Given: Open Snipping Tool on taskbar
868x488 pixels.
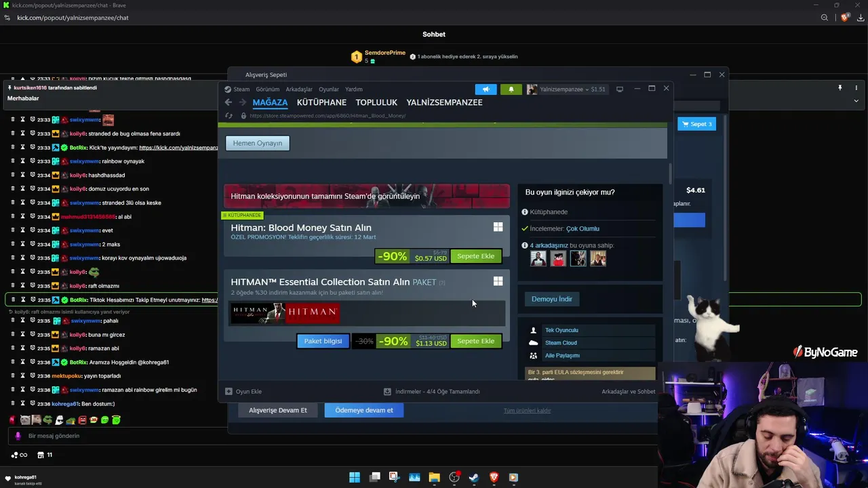Looking at the screenshot, I should (394, 478).
